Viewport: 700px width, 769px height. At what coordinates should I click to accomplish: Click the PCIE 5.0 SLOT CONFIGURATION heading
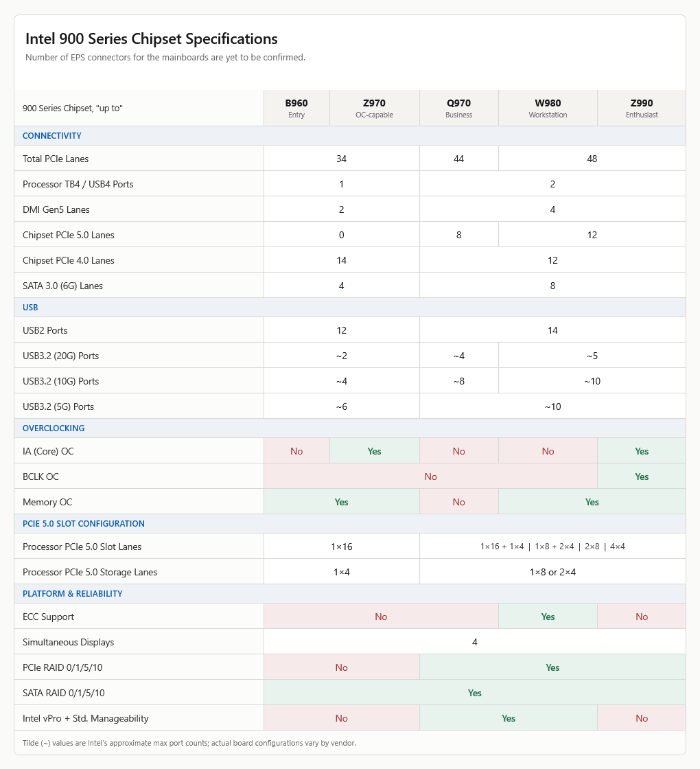tap(83, 524)
